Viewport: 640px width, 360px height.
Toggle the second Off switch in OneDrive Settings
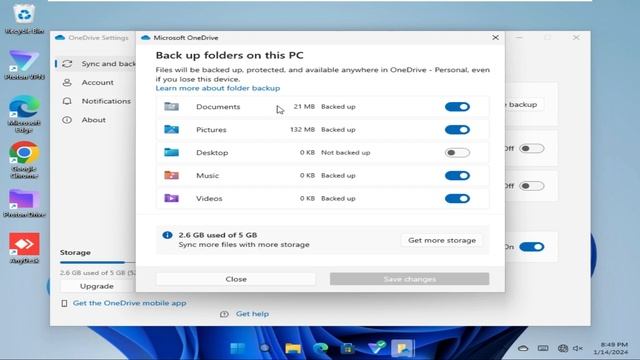tap(531, 186)
